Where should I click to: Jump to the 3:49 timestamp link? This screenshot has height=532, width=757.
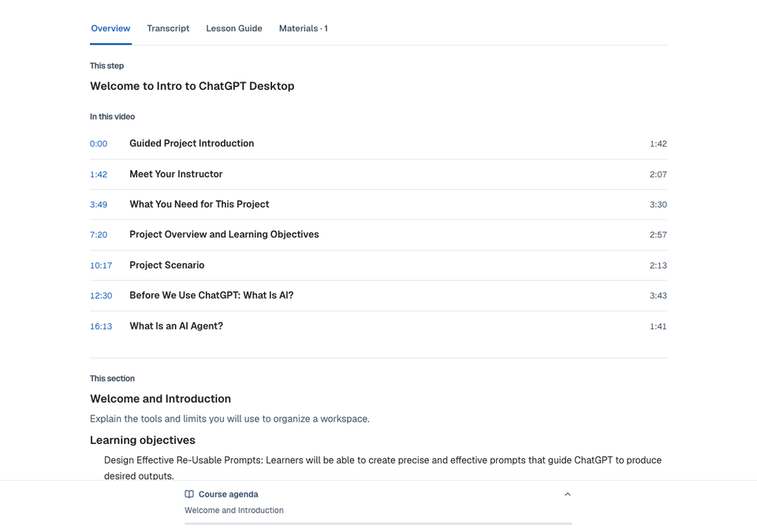click(x=99, y=205)
